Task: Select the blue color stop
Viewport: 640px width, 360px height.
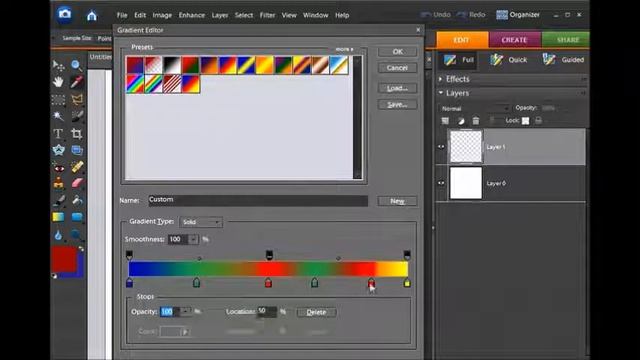Action: pyautogui.click(x=129, y=282)
